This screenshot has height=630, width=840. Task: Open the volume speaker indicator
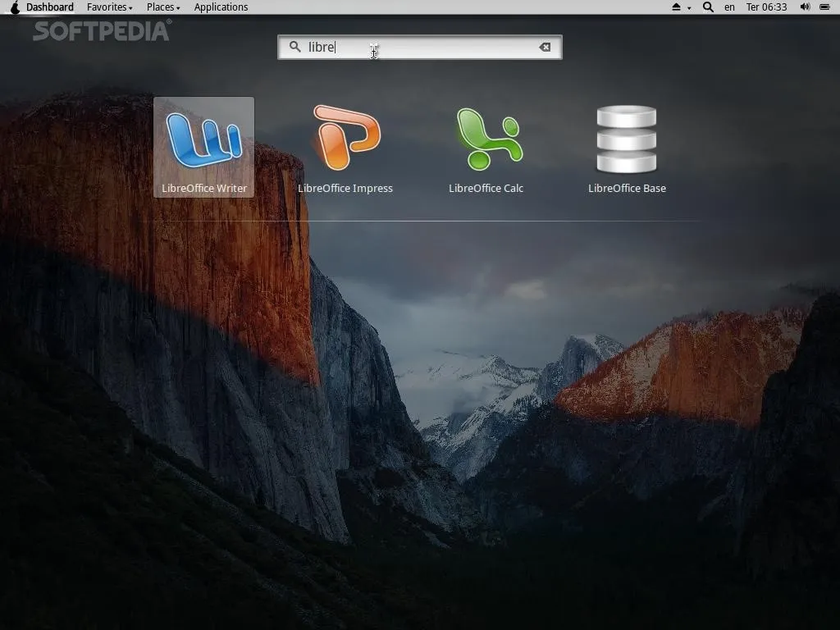tap(805, 7)
